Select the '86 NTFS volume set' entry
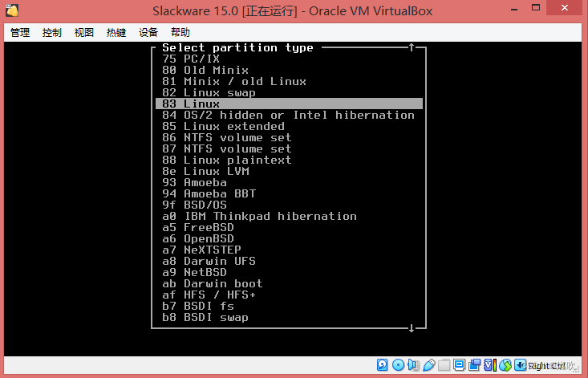This screenshot has height=378, width=588. click(x=289, y=137)
